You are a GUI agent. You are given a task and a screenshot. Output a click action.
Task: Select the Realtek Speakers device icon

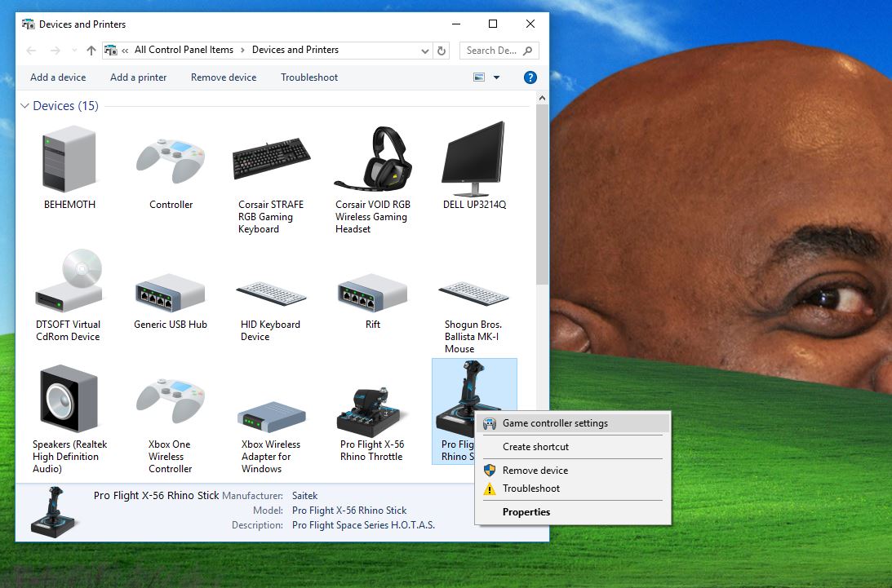click(69, 399)
